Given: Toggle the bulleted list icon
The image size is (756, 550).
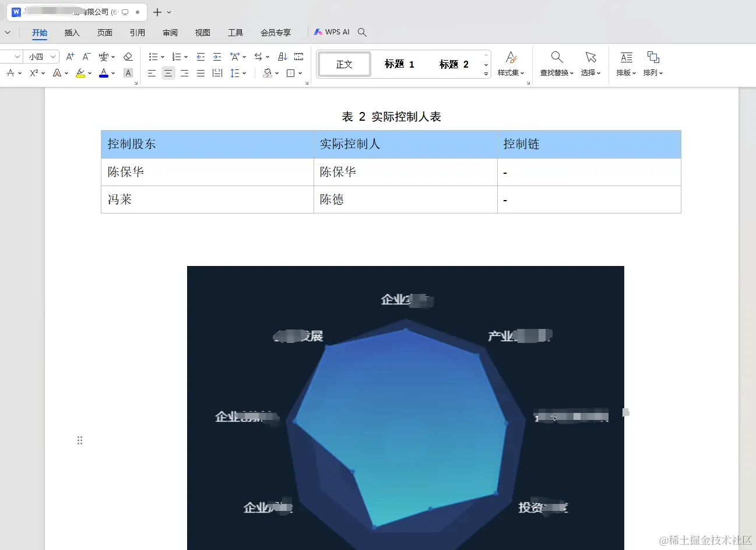Looking at the screenshot, I should tap(152, 57).
